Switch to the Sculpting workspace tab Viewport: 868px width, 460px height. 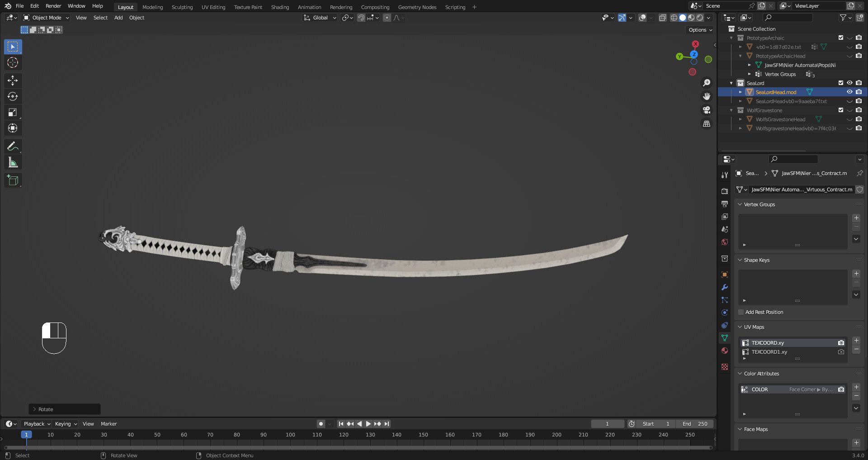(x=182, y=7)
